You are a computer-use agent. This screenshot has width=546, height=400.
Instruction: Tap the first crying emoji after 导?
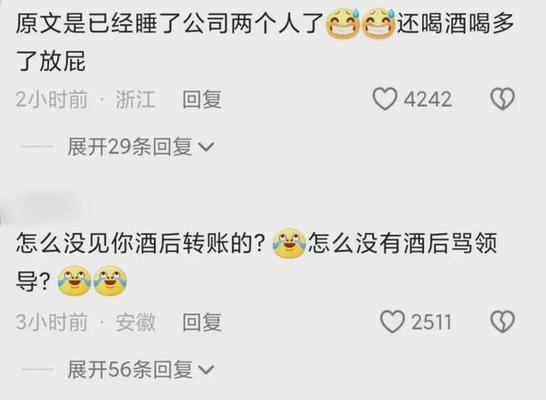click(74, 281)
